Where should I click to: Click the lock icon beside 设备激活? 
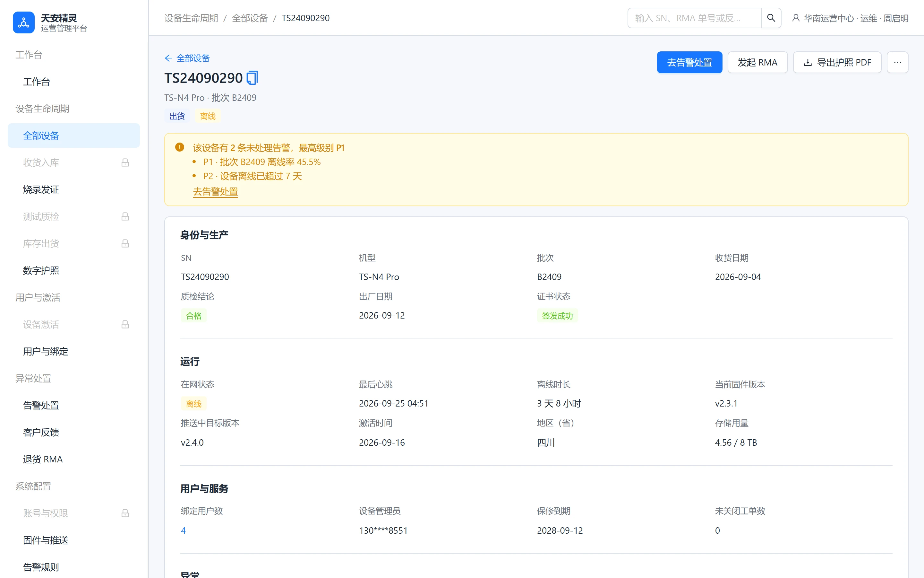click(x=125, y=324)
